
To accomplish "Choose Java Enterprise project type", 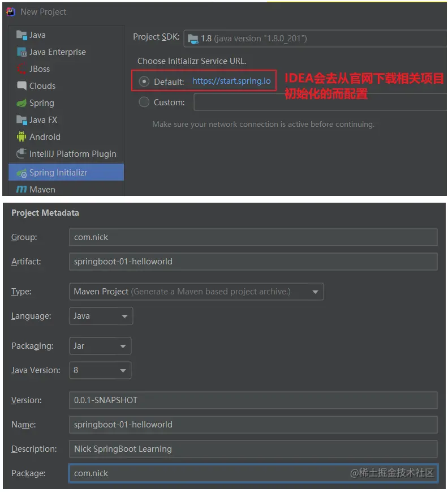I will click(57, 52).
